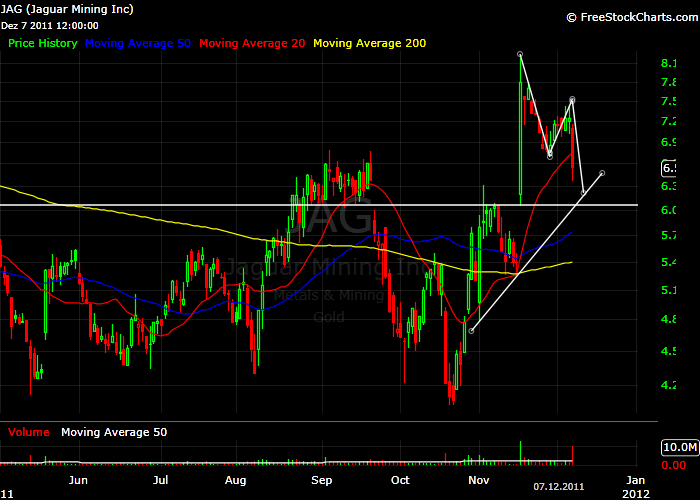Select the blue Moving Average 50 legend label
The height and width of the screenshot is (500, 700).
(138, 43)
